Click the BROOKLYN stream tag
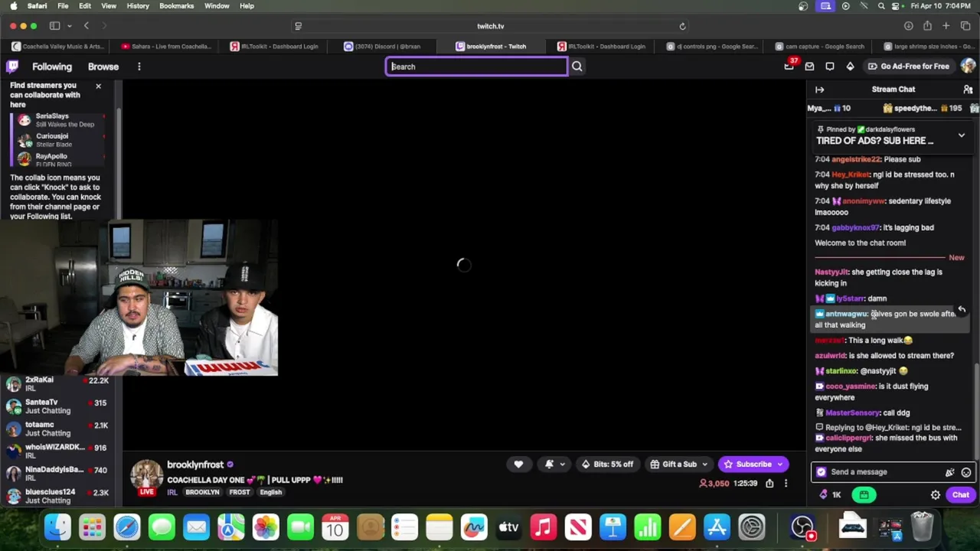This screenshot has width=980, height=551. 202,492
